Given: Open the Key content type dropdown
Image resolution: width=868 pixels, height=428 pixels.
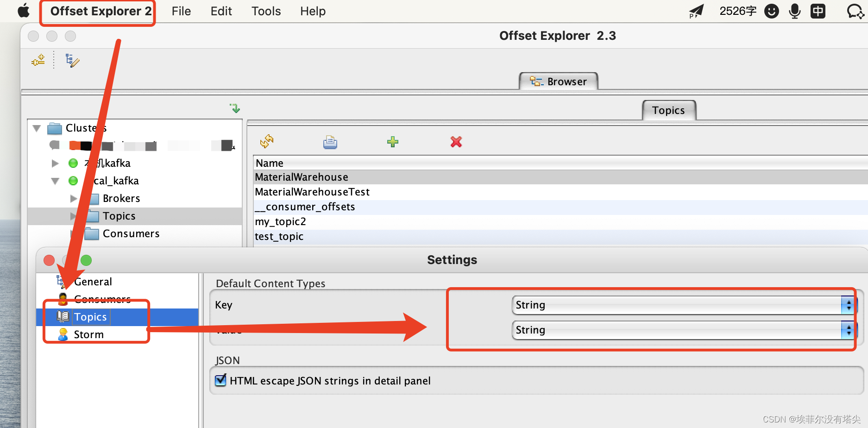Looking at the screenshot, I should click(685, 305).
